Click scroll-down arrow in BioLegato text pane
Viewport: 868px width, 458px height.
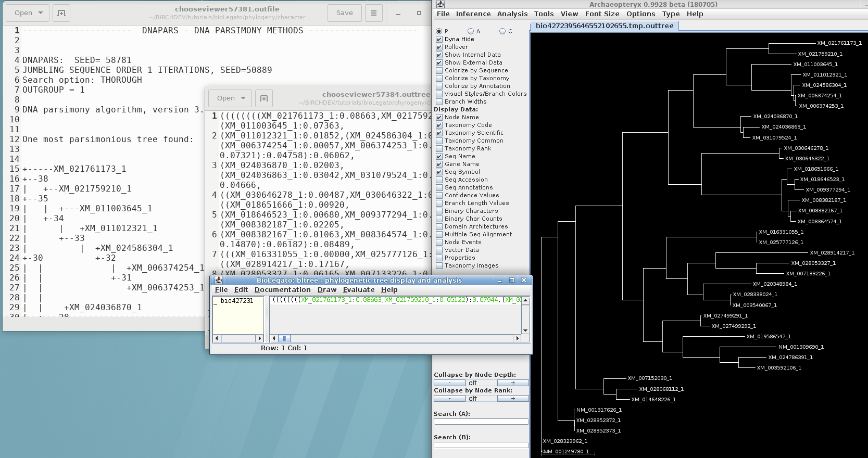click(x=525, y=330)
